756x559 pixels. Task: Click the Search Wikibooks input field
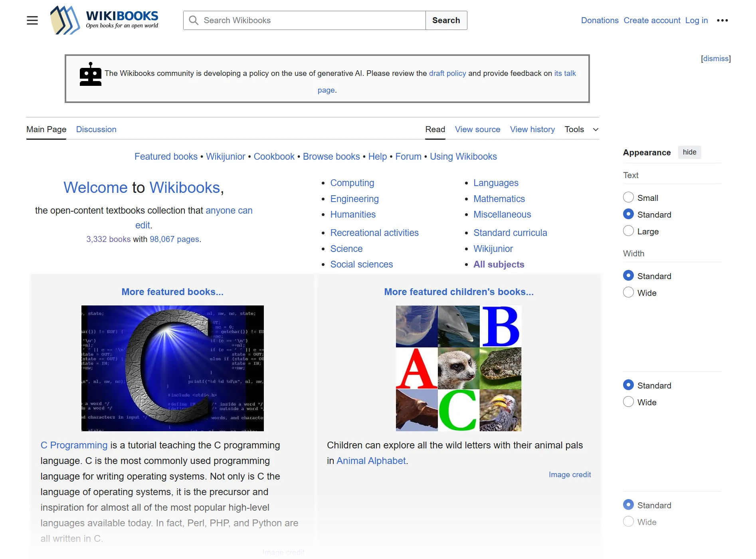[x=303, y=20]
